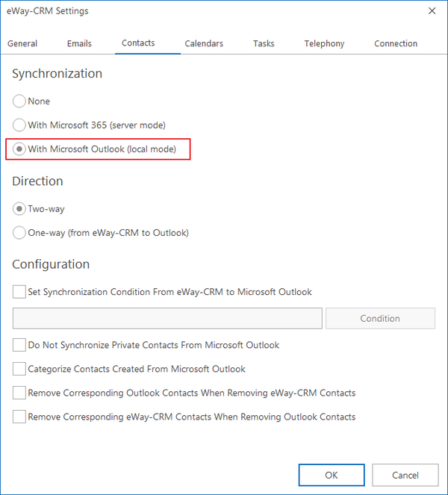The height and width of the screenshot is (495, 448).
Task: Close the eWay-CRM Settings dialog
Action: [432, 10]
